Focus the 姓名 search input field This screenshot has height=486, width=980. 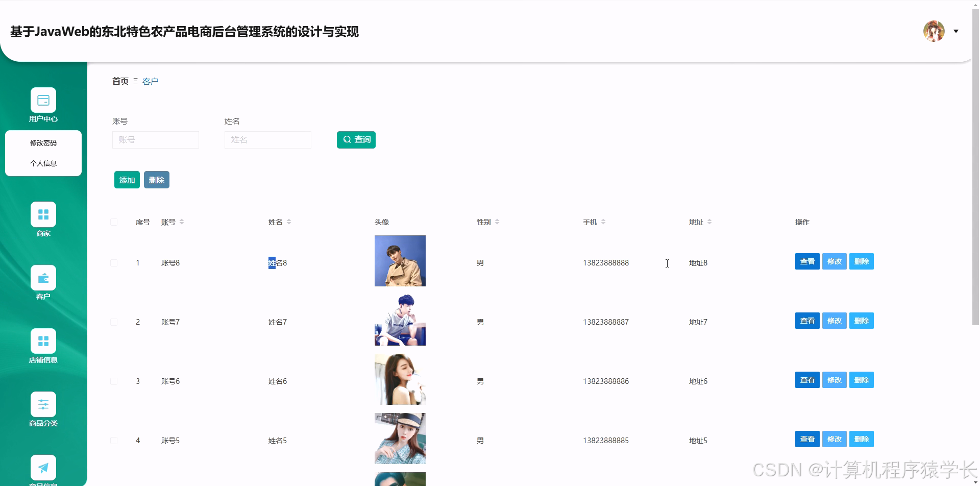(268, 140)
